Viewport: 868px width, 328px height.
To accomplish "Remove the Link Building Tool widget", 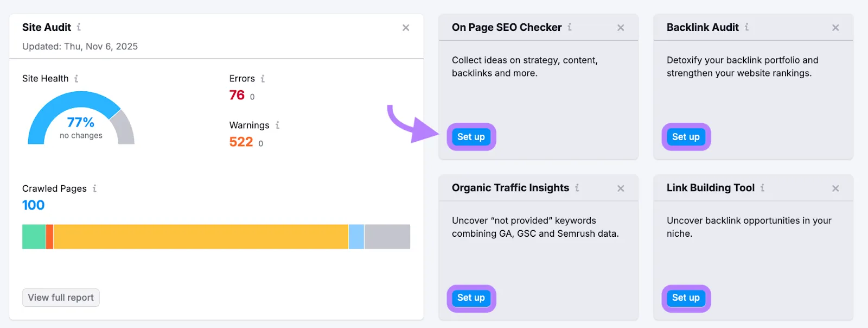I will pyautogui.click(x=835, y=188).
